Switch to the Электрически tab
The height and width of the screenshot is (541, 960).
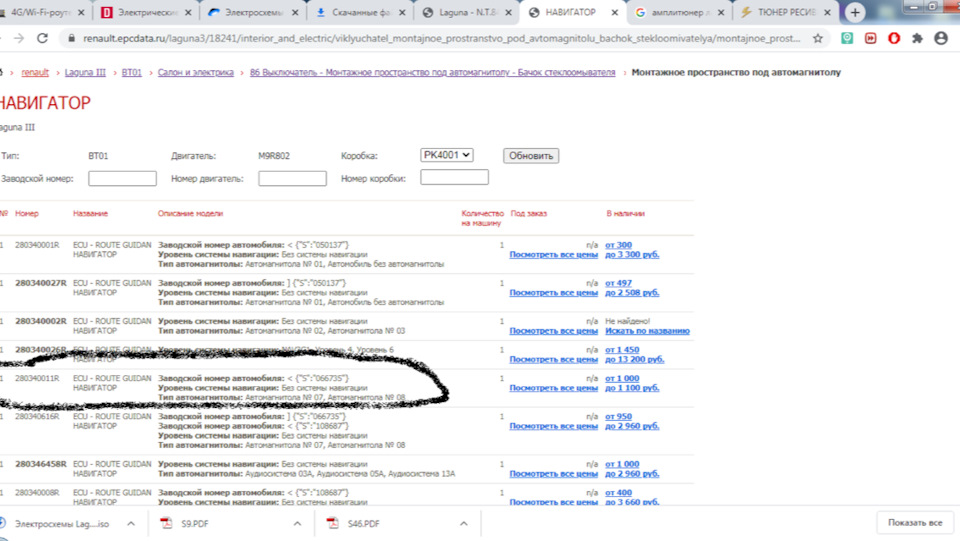coord(148,12)
